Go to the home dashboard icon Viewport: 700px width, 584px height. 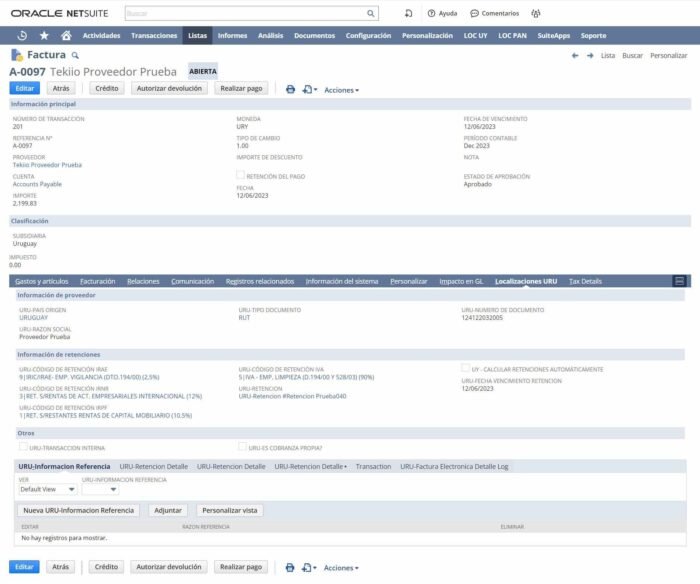67,35
